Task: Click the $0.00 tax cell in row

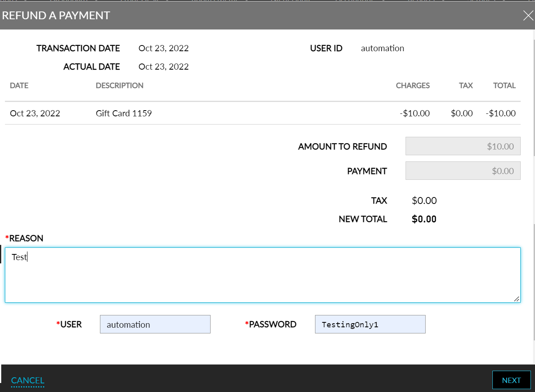Action: (x=462, y=113)
